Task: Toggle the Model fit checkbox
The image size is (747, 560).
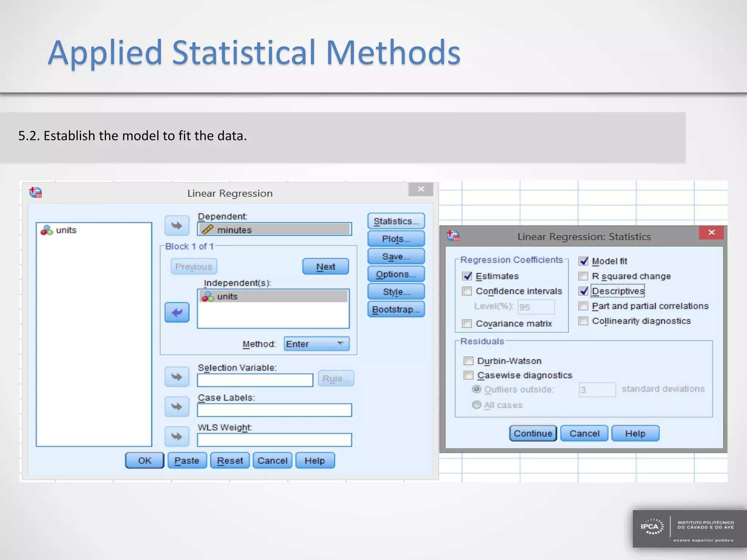Action: (583, 261)
